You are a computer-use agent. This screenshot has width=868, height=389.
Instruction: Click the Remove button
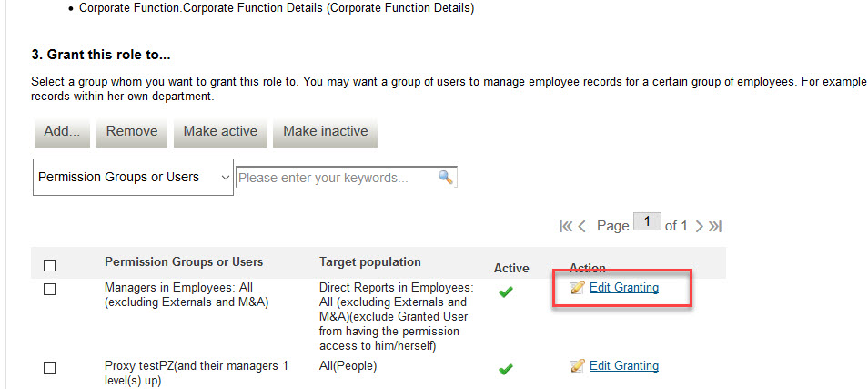(x=132, y=131)
